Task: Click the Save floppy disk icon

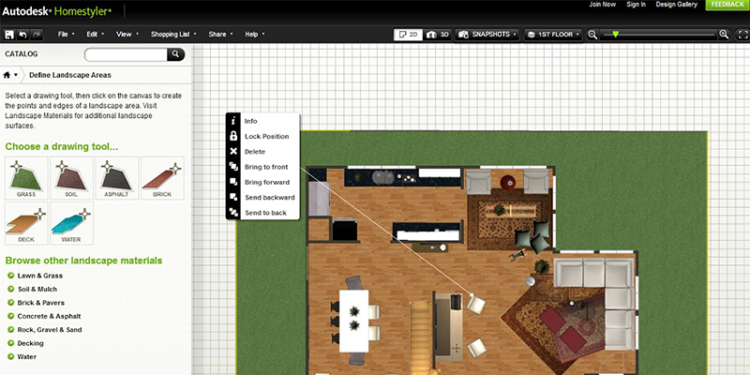Action: click(9, 34)
